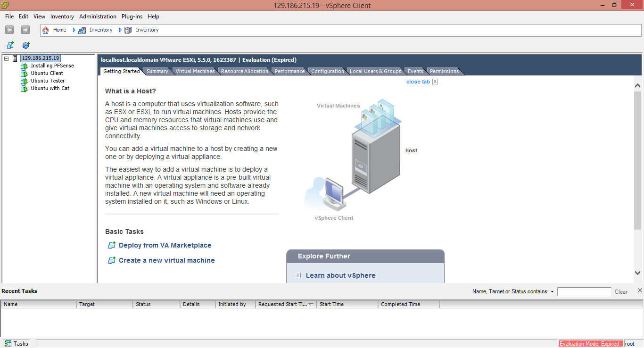The width and height of the screenshot is (644, 348).
Task: Click the Home breadcrumb text
Action: point(59,30)
